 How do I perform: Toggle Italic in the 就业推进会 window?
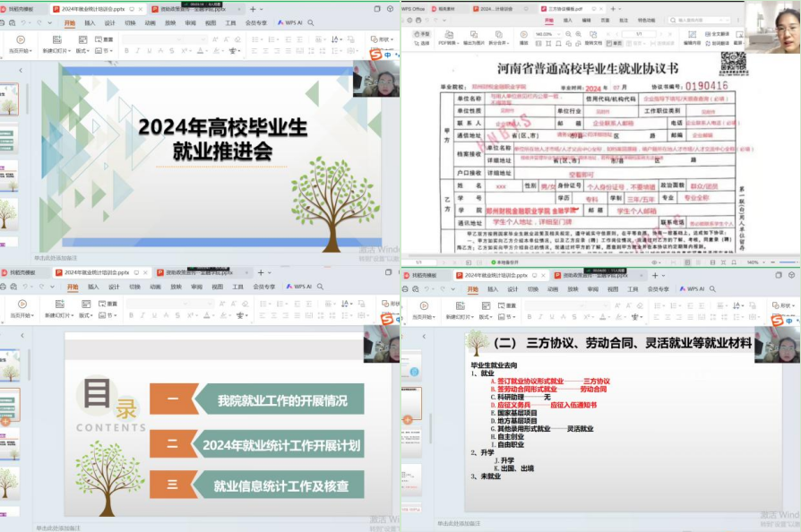pyautogui.click(x=138, y=51)
